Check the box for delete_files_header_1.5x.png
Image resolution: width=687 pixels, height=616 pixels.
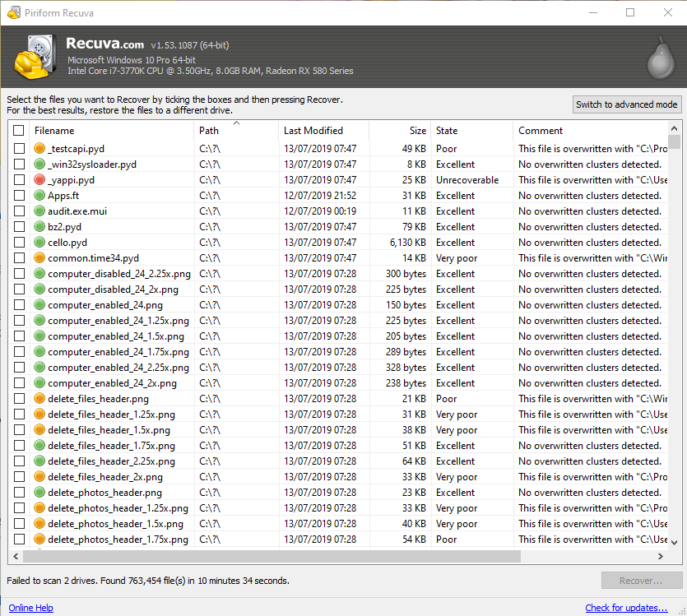point(19,430)
